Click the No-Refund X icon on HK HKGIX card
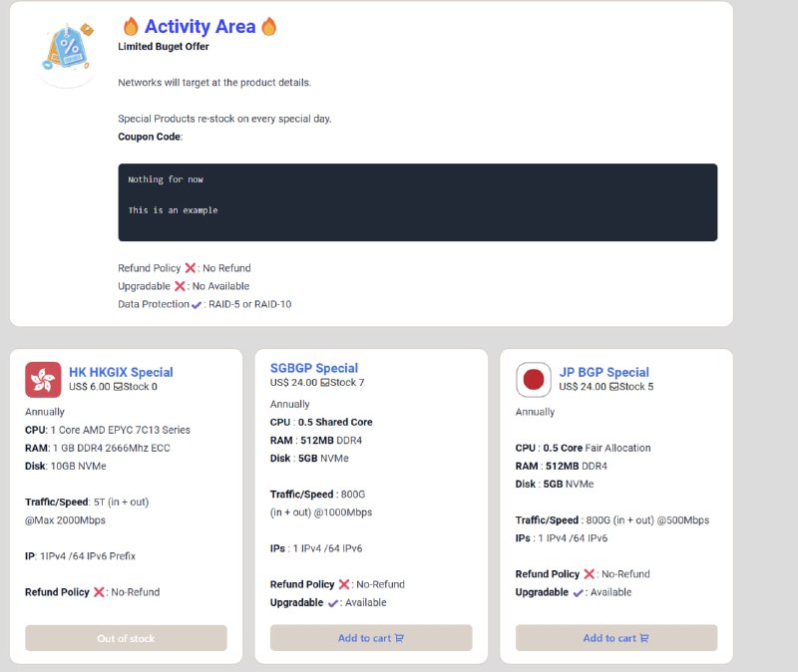This screenshot has height=672, width=798. (x=99, y=592)
